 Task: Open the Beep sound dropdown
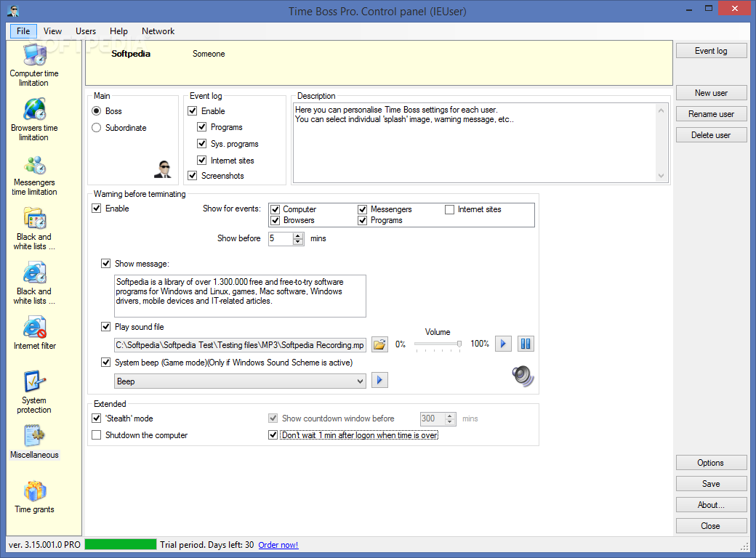click(x=360, y=381)
